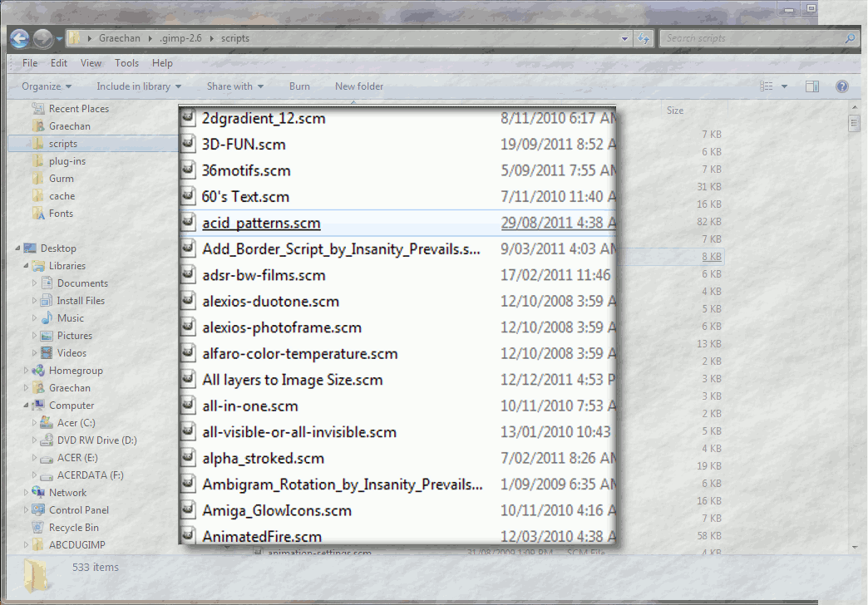The width and height of the screenshot is (868, 605).
Task: Click the Burn toolbar button
Action: coord(299,86)
